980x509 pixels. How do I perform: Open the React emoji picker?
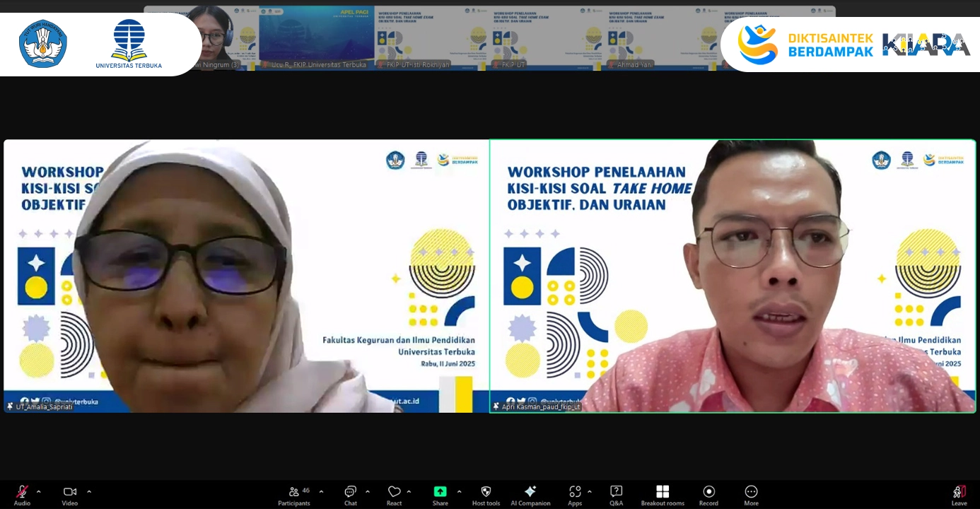tap(395, 493)
